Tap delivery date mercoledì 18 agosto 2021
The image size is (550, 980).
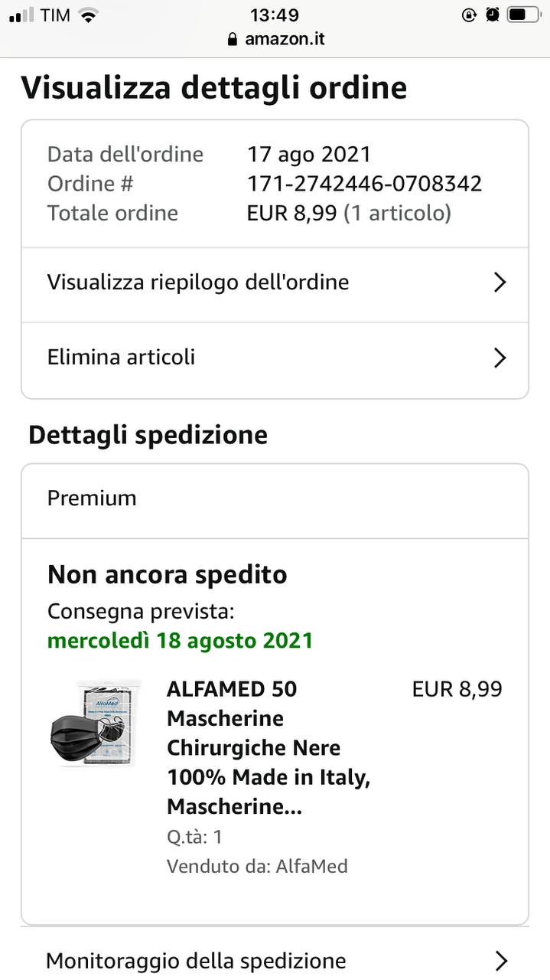181,640
